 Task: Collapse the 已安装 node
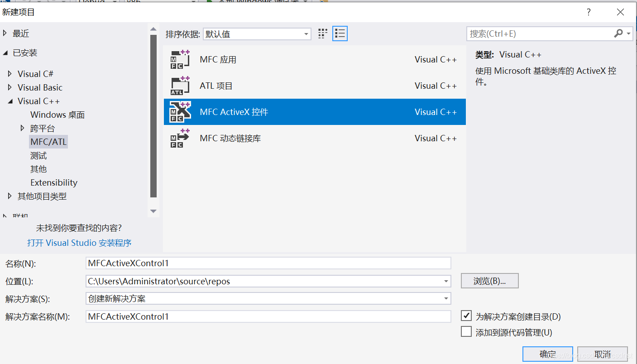click(x=5, y=53)
